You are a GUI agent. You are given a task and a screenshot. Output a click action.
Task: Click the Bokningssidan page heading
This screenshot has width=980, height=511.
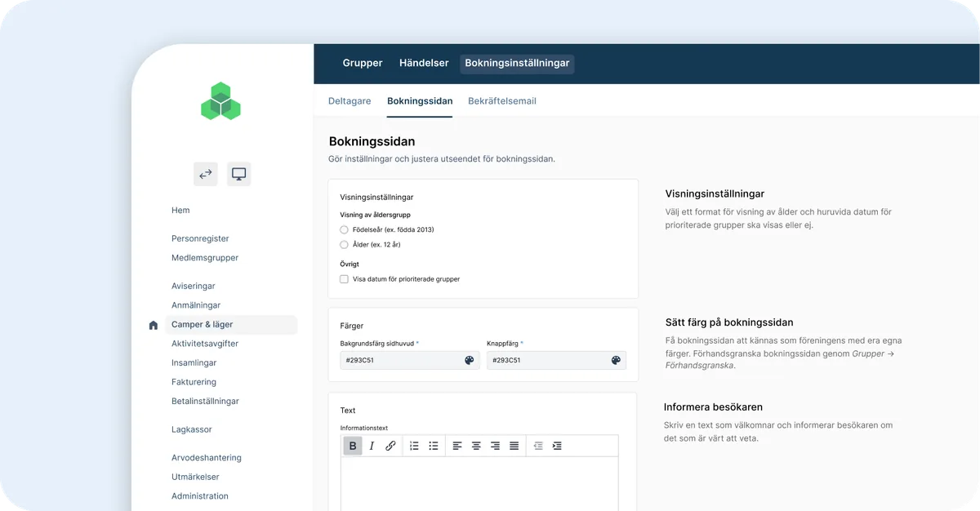[x=372, y=141]
